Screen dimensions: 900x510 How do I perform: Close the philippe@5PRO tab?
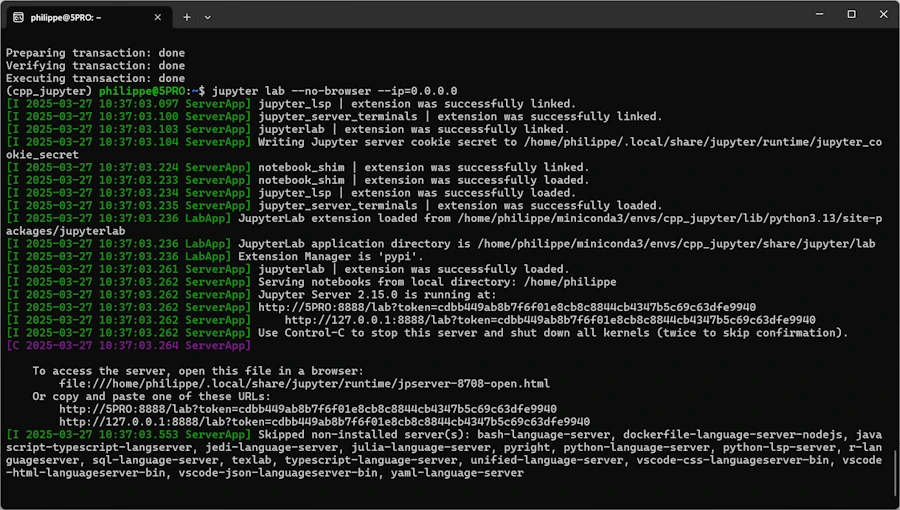coord(157,17)
